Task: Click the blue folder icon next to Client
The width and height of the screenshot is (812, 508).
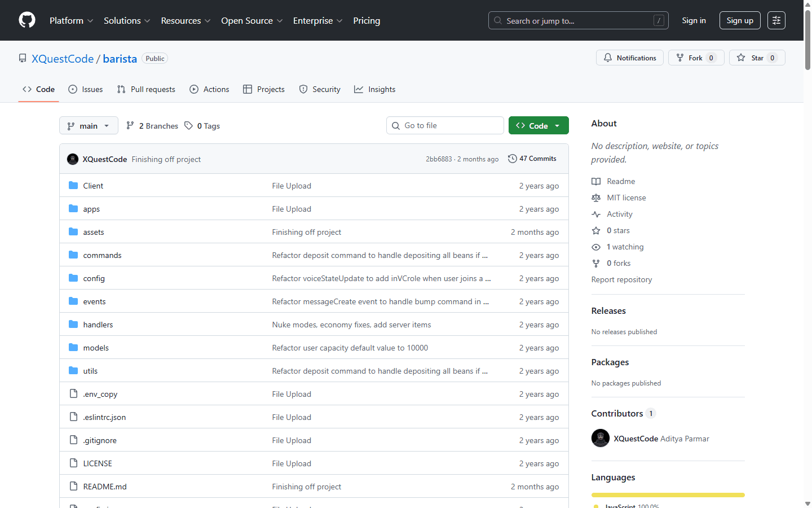Action: point(73,185)
